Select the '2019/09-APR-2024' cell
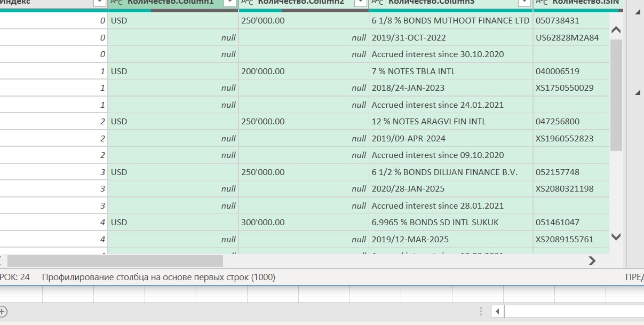644x325 pixels. pyautogui.click(x=451, y=139)
